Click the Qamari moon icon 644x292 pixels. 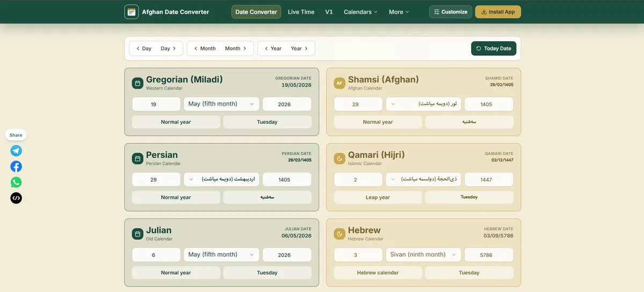(x=339, y=159)
